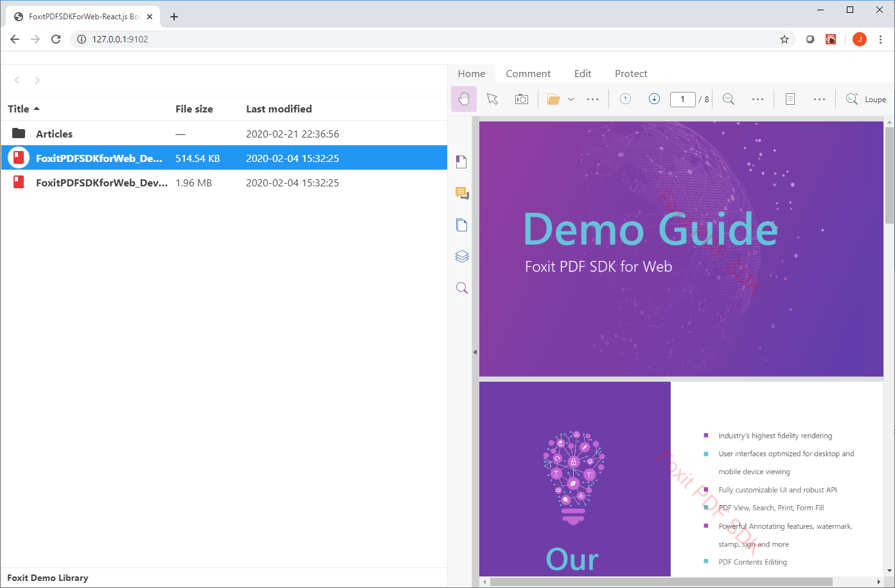Open the Bookmarks panel in the sidebar
Screen dimensions: 895x588
(461, 161)
